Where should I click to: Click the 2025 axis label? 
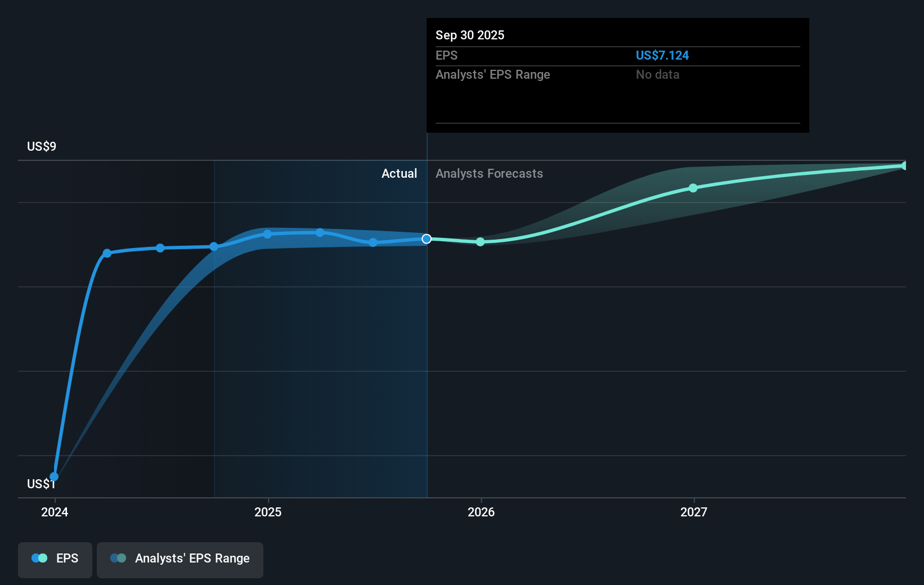click(268, 512)
